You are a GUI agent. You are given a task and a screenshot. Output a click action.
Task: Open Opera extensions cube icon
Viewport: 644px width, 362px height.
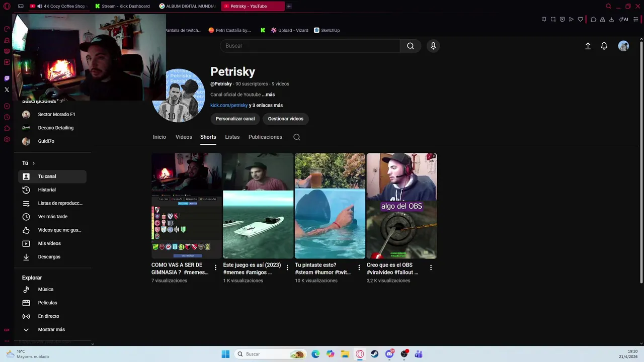593,20
